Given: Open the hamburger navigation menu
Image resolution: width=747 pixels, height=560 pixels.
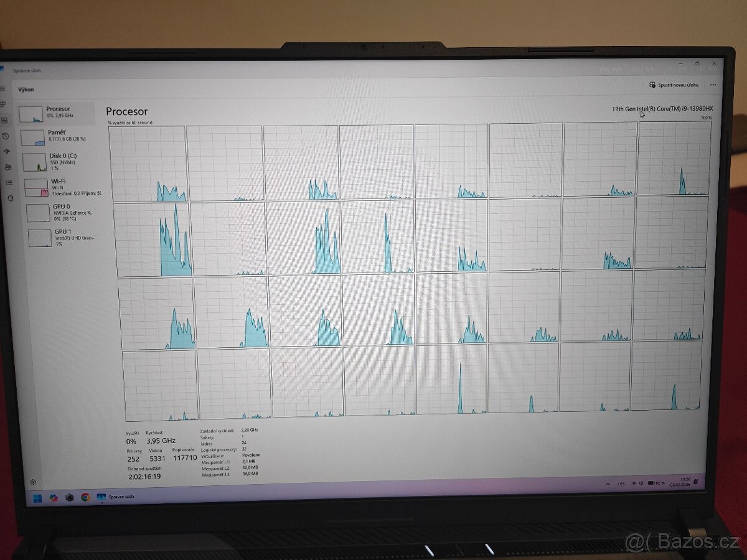Looking at the screenshot, I should pyautogui.click(x=3, y=89).
